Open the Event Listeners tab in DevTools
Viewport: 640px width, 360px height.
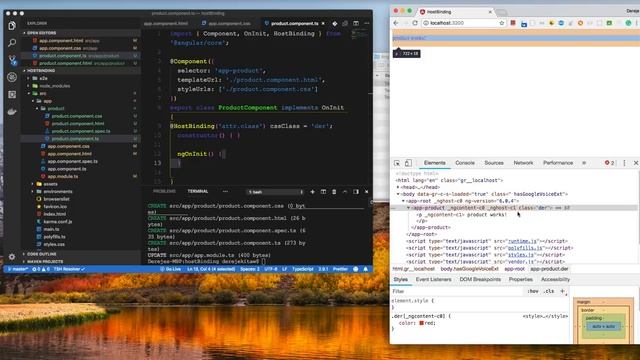coord(433,280)
